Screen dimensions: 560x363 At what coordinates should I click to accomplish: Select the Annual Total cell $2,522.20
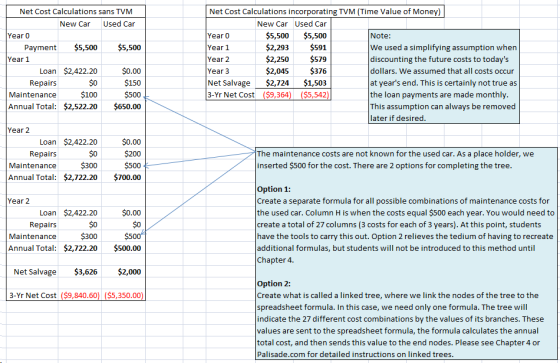tap(81, 106)
